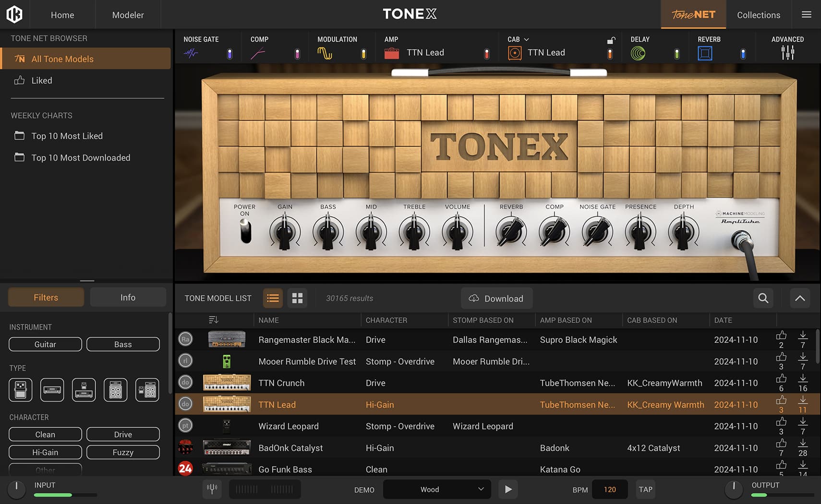Unlock the amp and cab pairing lock
This screenshot has height=504, width=821.
pyautogui.click(x=611, y=41)
